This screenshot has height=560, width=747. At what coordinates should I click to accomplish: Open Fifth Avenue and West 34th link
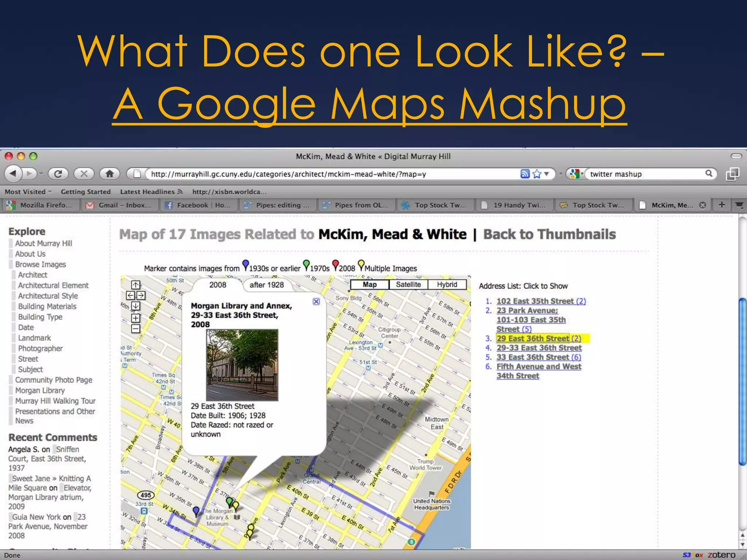click(x=539, y=371)
